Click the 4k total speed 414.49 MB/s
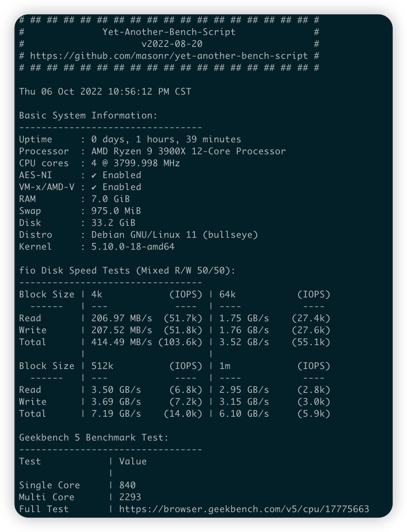The height and width of the screenshot is (532, 407). (x=122, y=342)
